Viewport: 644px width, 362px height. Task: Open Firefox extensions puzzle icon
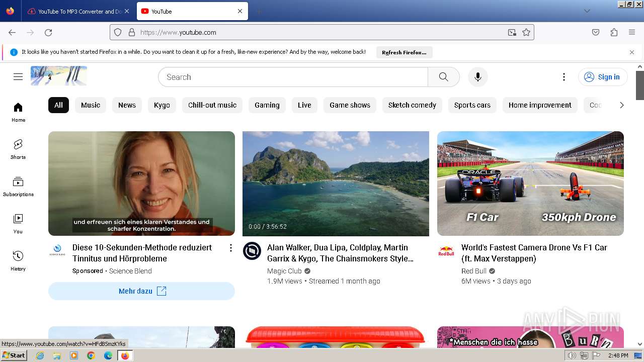[x=614, y=32]
